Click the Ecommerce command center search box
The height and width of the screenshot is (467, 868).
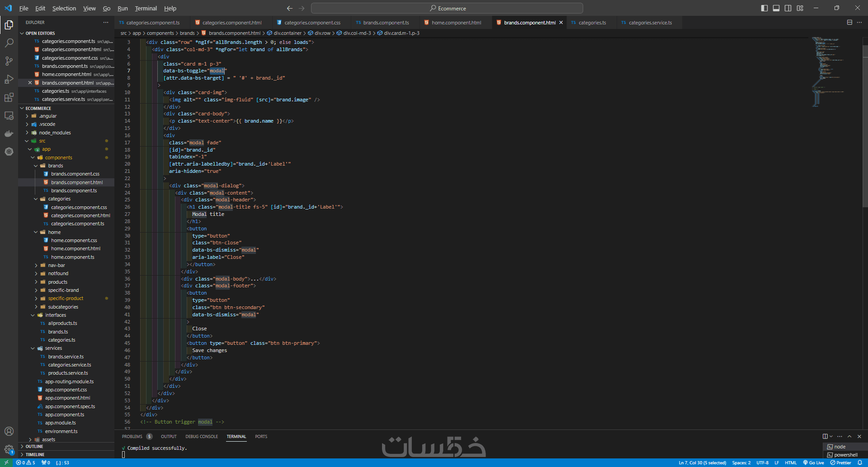pyautogui.click(x=447, y=8)
